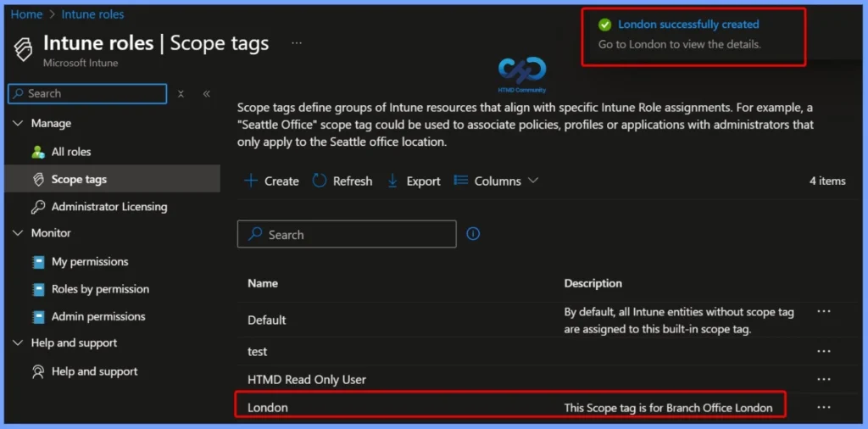Viewport: 868px width, 429px height.
Task: Click the Export button label
Action: pos(424,181)
